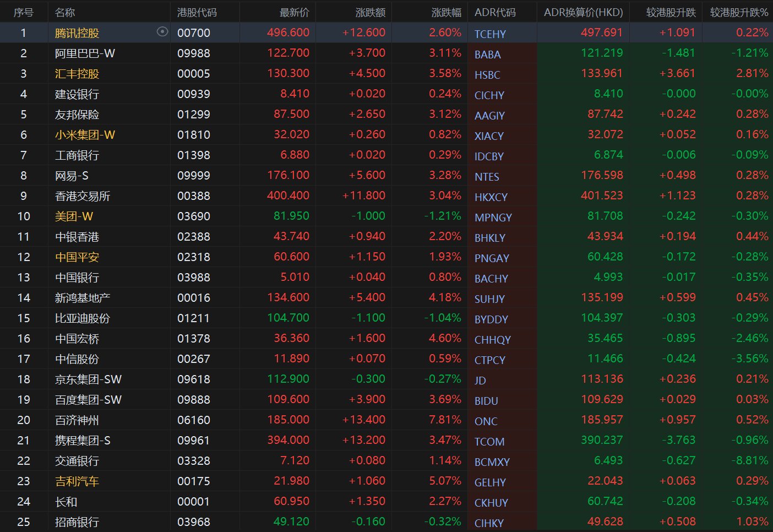The image size is (773, 532).
Task: Click stock code 09618 for 京东集团-SW
Action: (x=193, y=379)
